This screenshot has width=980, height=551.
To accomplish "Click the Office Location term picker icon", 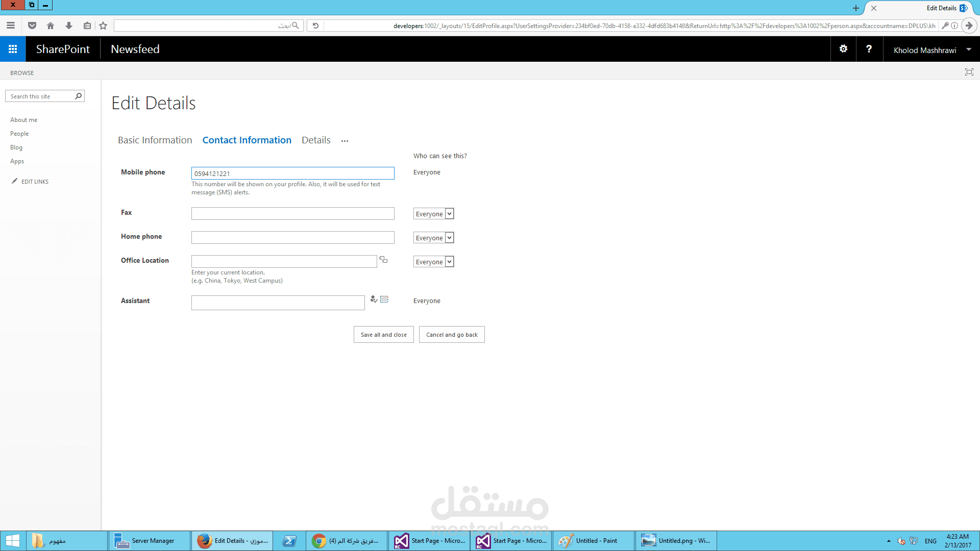I will [x=383, y=260].
